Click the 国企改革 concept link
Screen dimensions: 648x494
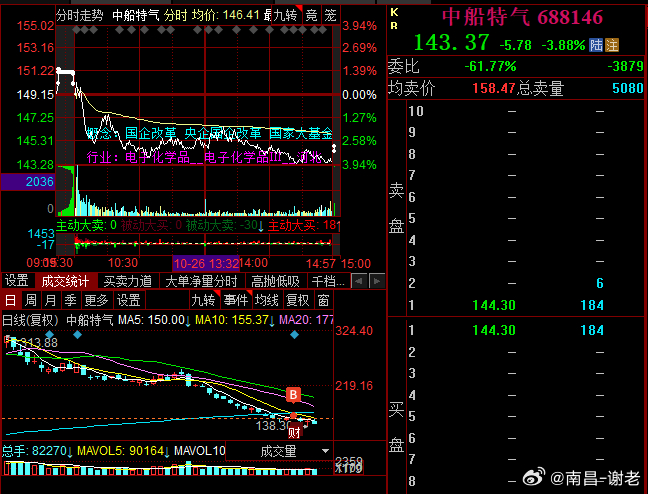coord(150,133)
